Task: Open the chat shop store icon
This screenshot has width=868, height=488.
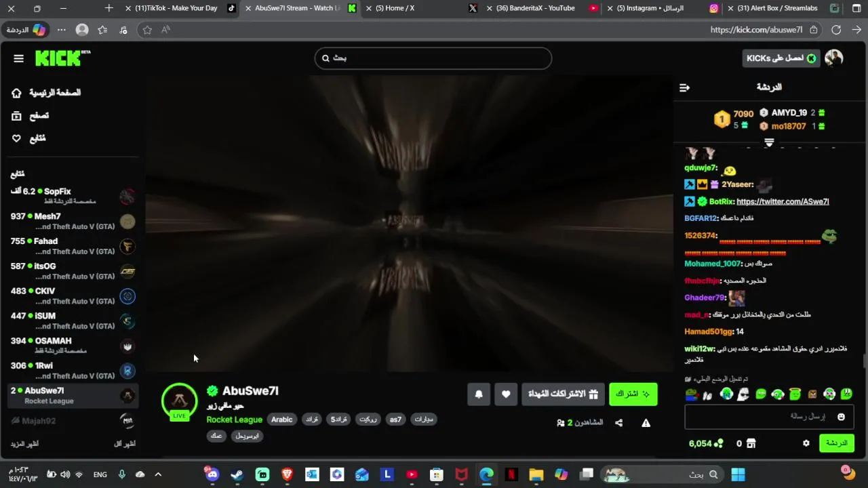Action: tap(751, 443)
